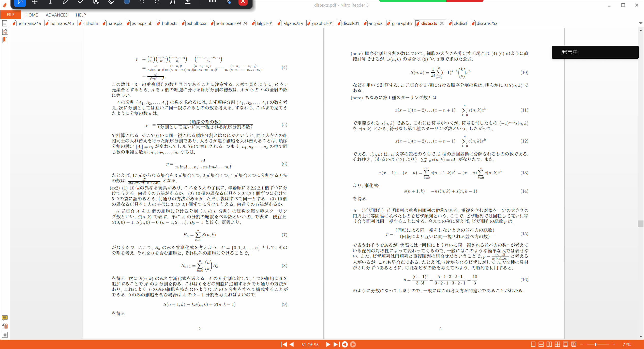
Task: Open the participant shield control icon
Action: pos(228,2)
